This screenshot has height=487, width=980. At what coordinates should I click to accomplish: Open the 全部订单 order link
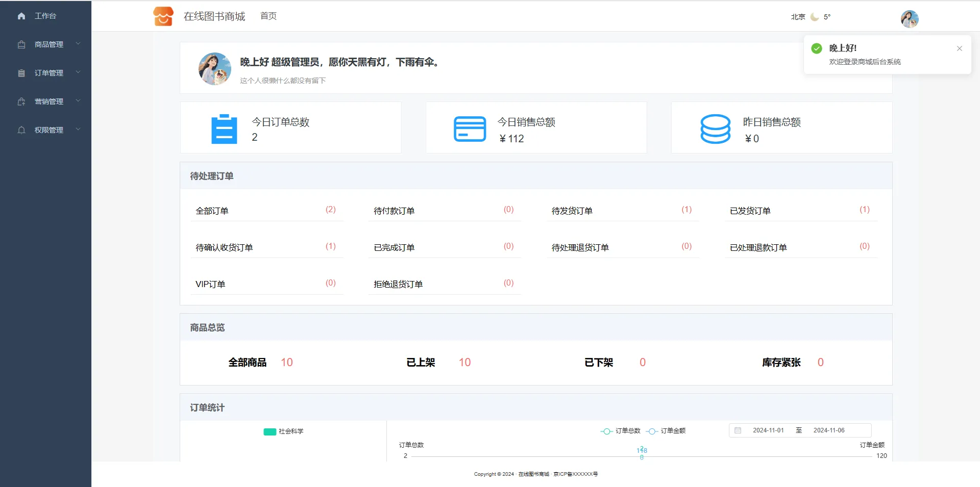(212, 211)
